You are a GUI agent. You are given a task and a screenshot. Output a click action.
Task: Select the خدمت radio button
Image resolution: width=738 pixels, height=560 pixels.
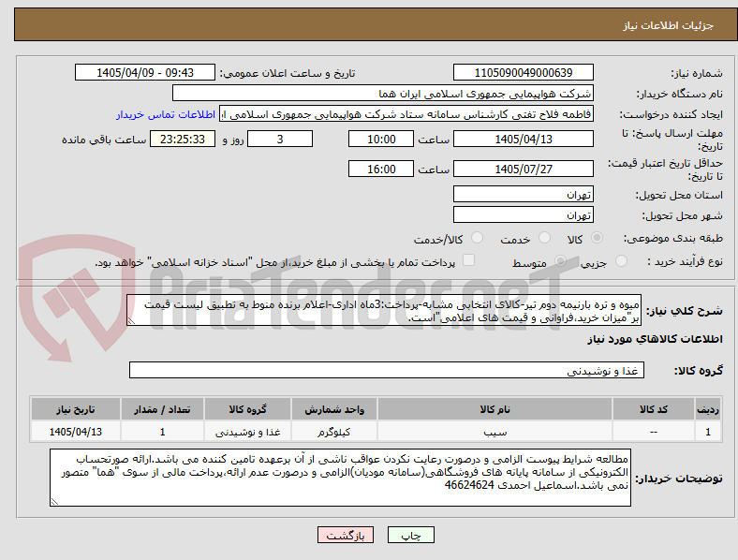click(x=544, y=238)
